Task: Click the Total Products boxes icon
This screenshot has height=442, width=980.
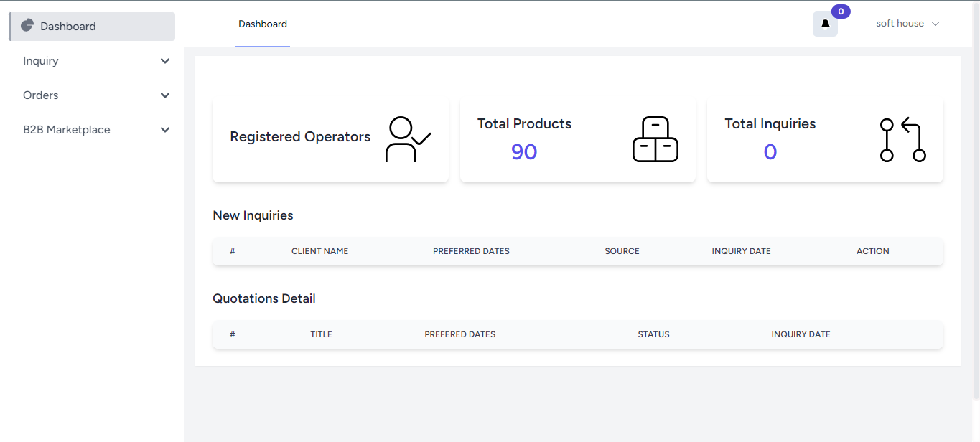Action: click(655, 139)
